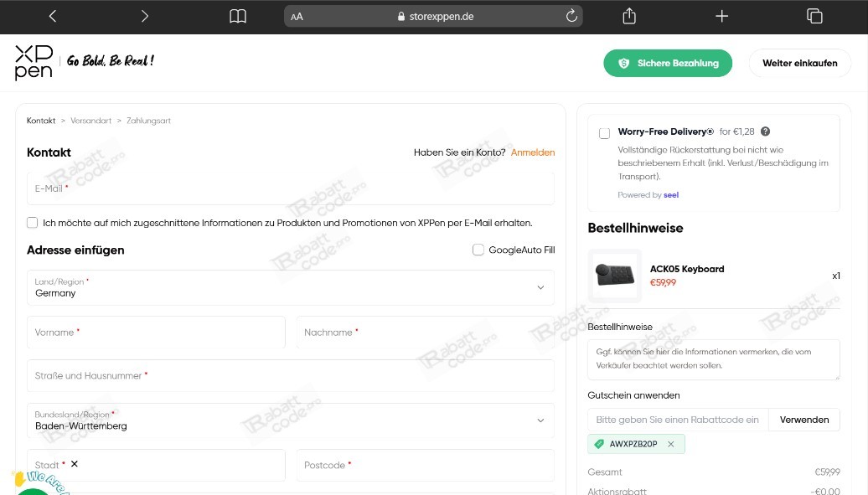Image resolution: width=868 pixels, height=495 pixels.
Task: Open the Land/Region Germany dropdown
Action: pos(291,287)
